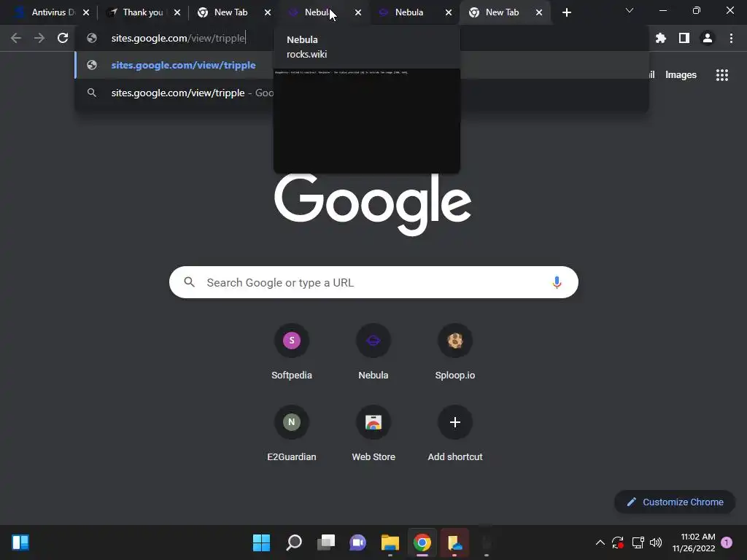Show hidden system tray icons
The width and height of the screenshot is (747, 560).
click(600, 542)
